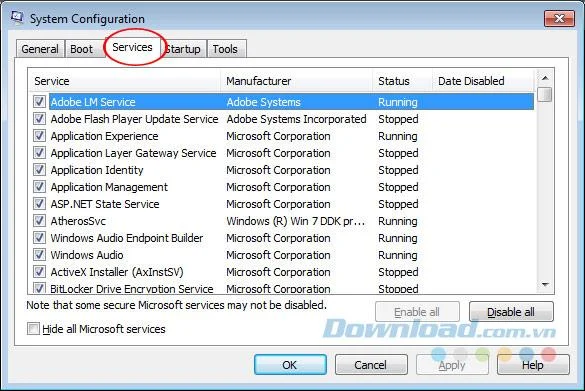
Task: Select Windows Audio Endpoint Builder row
Action: tap(284, 238)
